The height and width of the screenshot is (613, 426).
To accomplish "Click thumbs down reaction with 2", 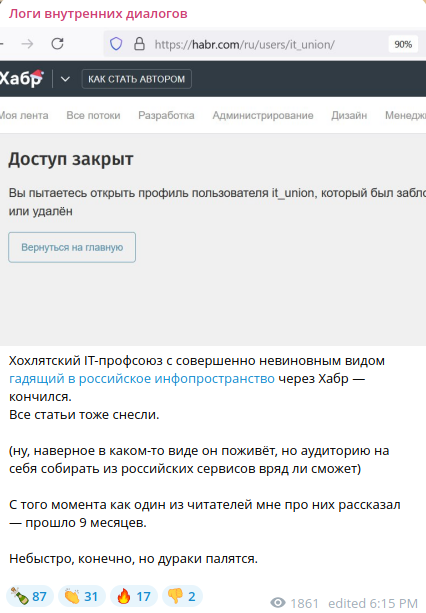I will click(x=182, y=596).
